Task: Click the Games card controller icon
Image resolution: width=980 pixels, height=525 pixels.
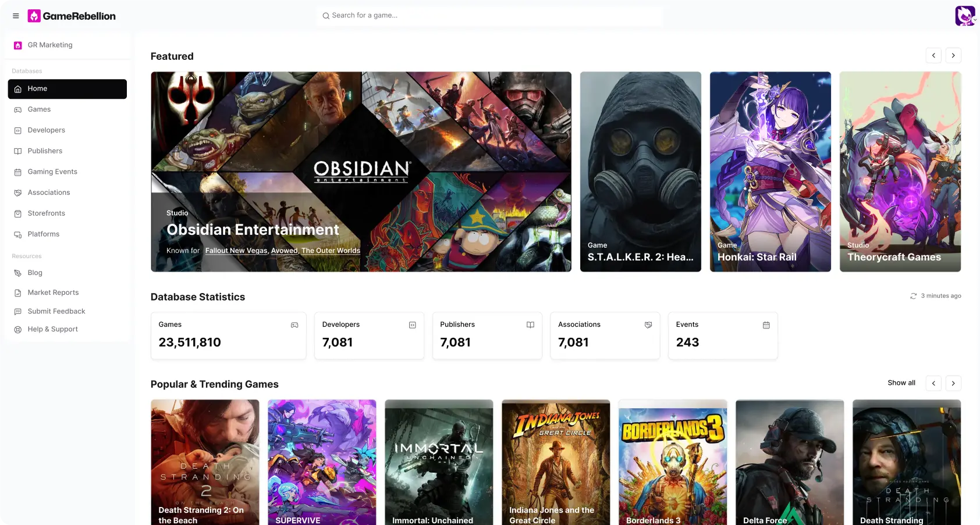Action: click(x=294, y=325)
